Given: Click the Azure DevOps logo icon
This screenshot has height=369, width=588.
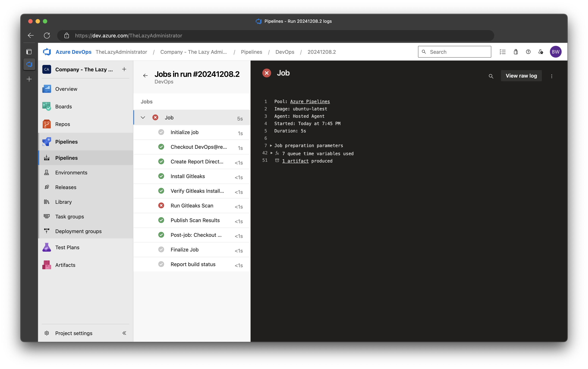Looking at the screenshot, I should coord(47,52).
